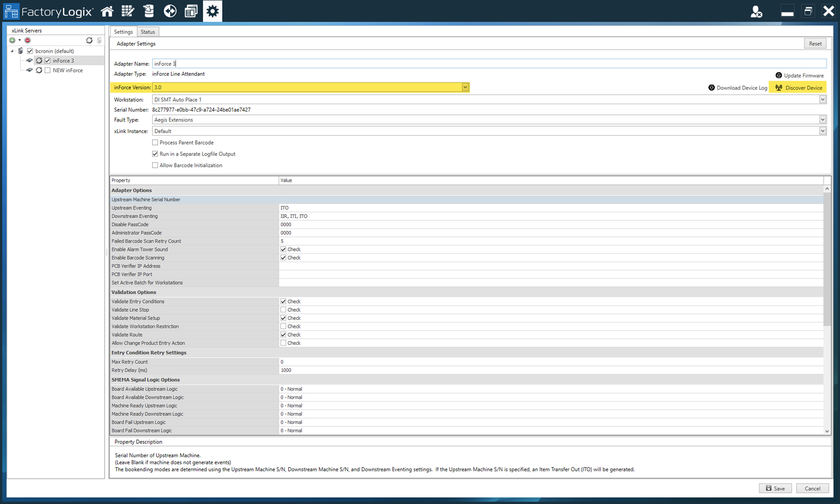Click the adapter device icon next to inForce 3

tap(29, 60)
